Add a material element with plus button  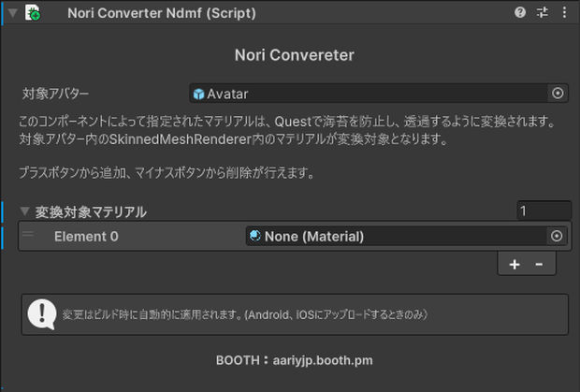[x=515, y=264]
